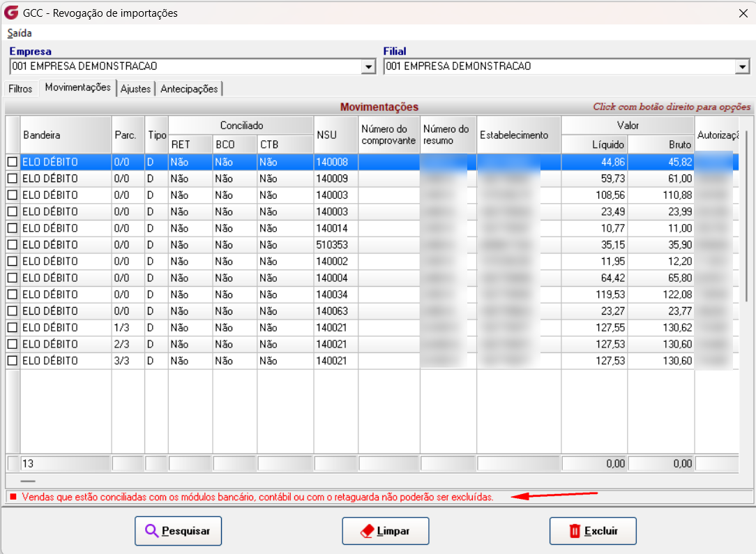756x554 pixels.
Task: Check the row with NSU 140004
Action: click(13, 278)
